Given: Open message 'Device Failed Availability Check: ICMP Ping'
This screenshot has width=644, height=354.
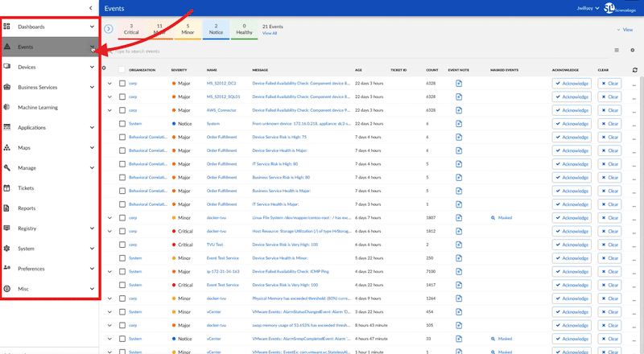Looking at the screenshot, I should coord(291,271).
